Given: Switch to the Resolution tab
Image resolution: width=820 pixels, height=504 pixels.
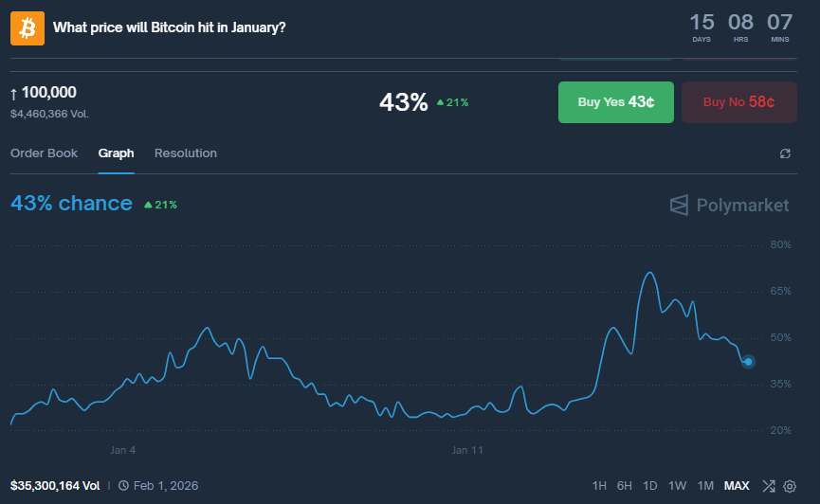Looking at the screenshot, I should (186, 153).
